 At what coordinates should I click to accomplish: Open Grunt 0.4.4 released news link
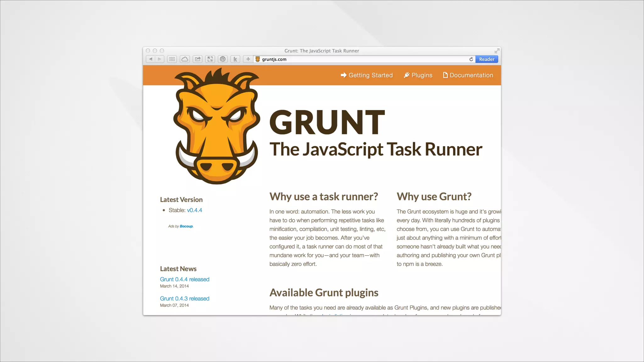coord(185,279)
